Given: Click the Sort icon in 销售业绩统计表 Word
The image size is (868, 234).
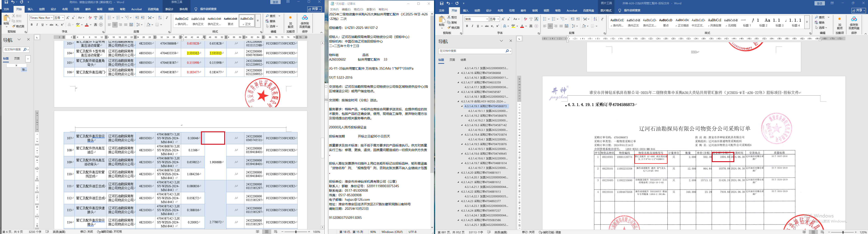Looking at the screenshot, I should 160,18.
